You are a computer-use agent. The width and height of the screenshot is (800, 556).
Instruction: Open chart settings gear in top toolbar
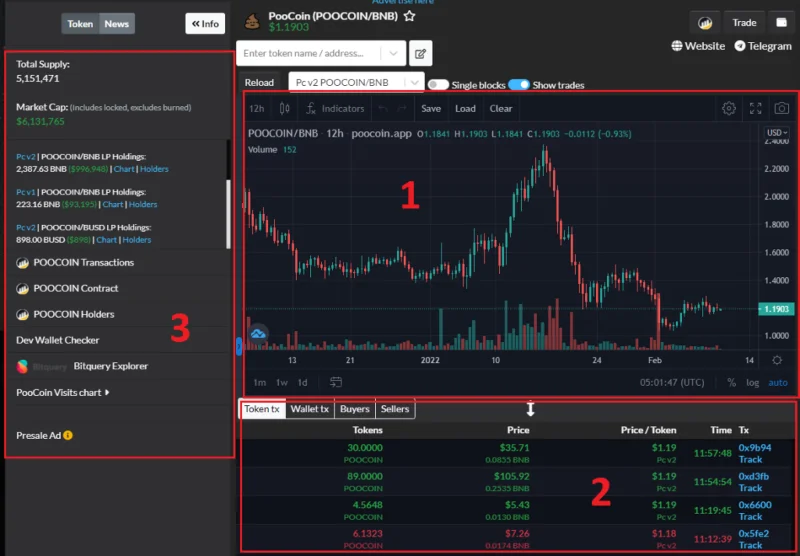(729, 108)
